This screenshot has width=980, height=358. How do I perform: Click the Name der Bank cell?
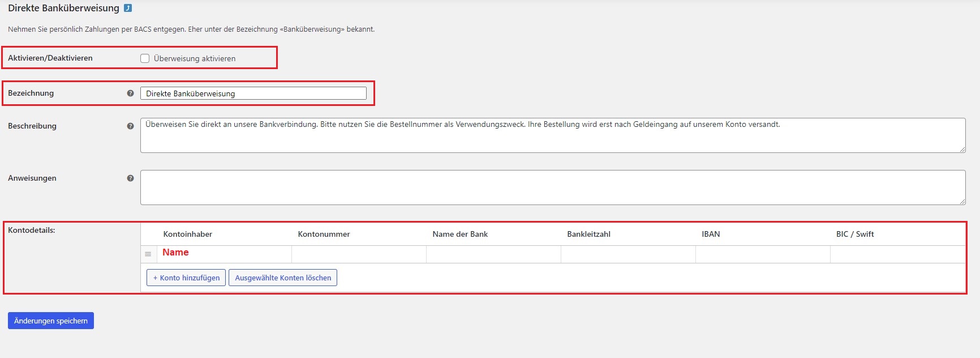493,254
